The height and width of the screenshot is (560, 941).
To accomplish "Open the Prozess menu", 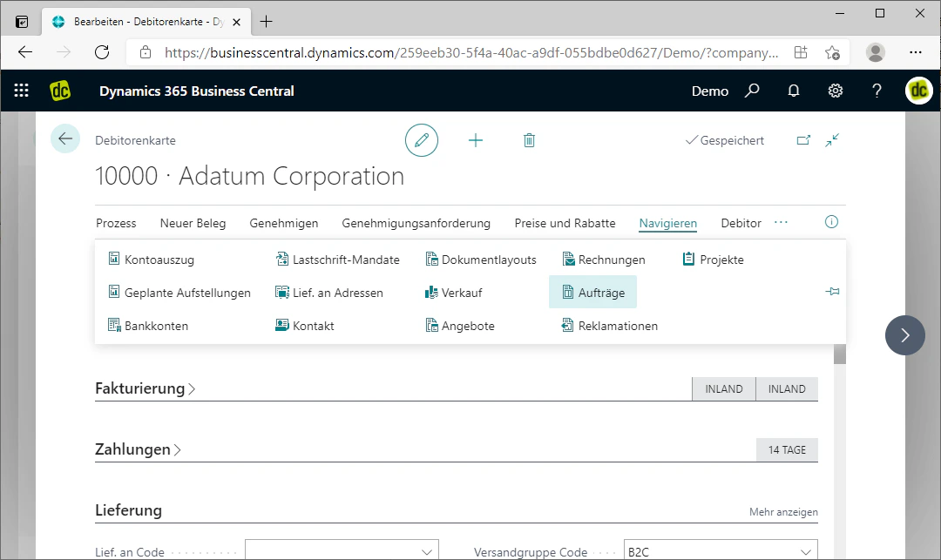I will click(116, 223).
